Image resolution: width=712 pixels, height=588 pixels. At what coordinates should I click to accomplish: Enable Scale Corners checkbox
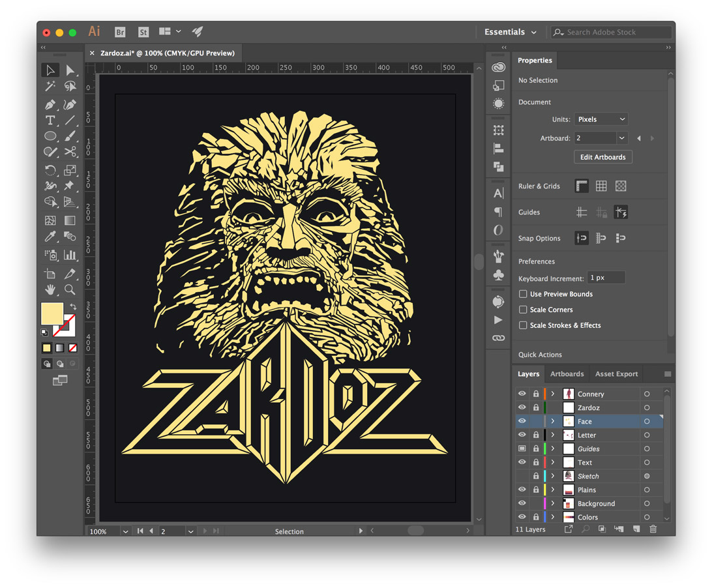click(523, 310)
